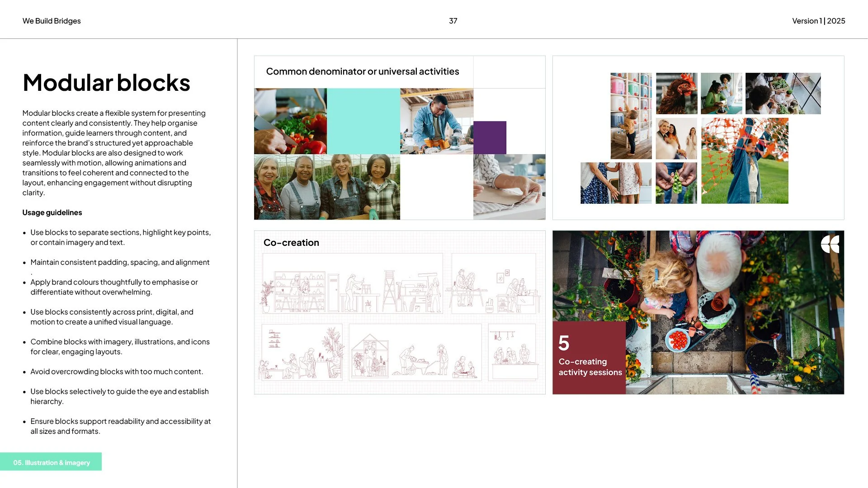Click the Usage guidelines subheading
The width and height of the screenshot is (868, 488).
(52, 212)
